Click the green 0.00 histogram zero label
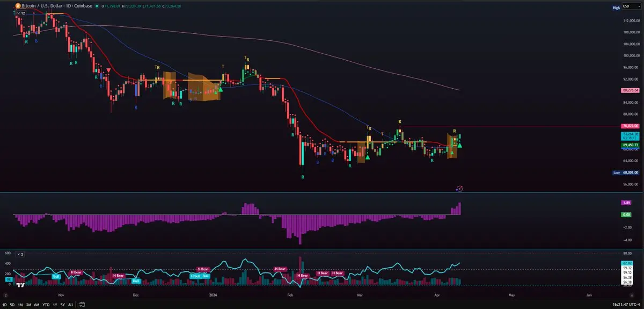Viewport: 644px width, 309px height. click(x=626, y=214)
